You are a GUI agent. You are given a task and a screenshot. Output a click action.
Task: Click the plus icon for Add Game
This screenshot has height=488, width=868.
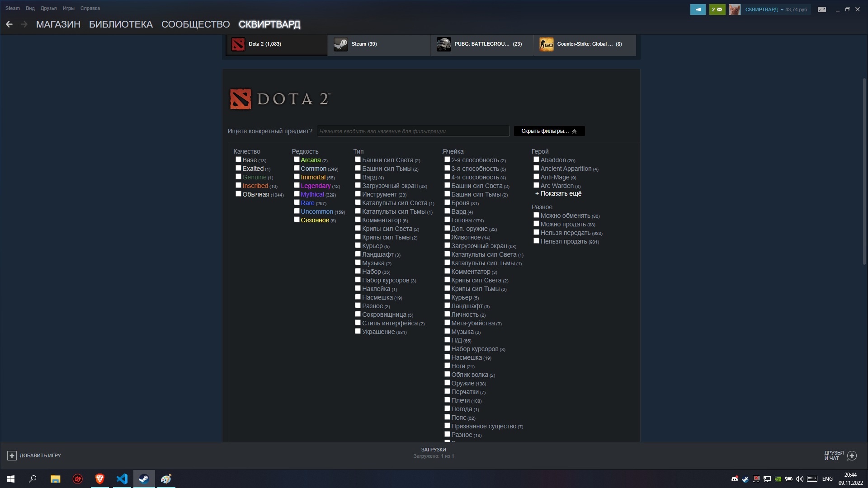(12, 455)
